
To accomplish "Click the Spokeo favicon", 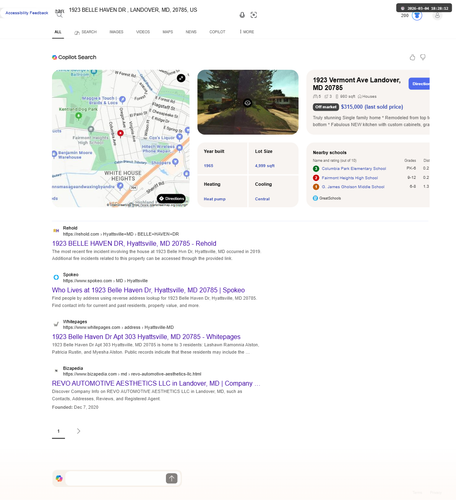I will tap(56, 277).
